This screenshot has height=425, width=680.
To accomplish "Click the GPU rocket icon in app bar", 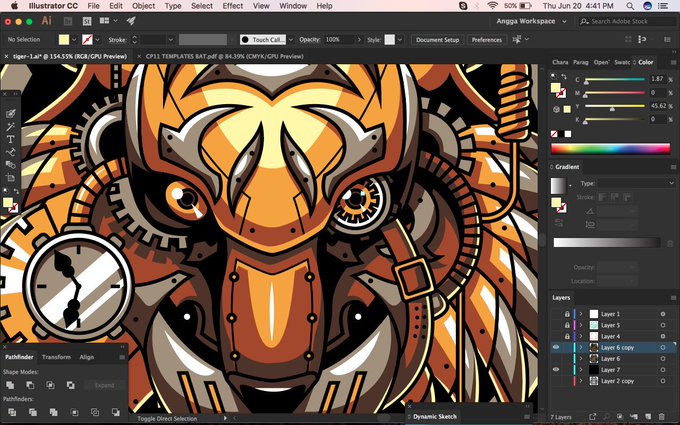I will pyautogui.click(x=131, y=21).
